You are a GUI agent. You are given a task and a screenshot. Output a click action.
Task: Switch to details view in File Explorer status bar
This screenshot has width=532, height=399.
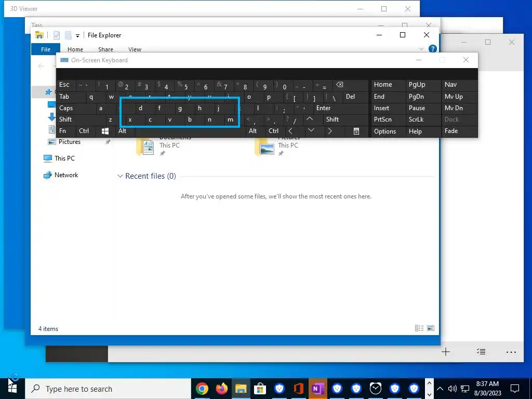click(x=419, y=328)
